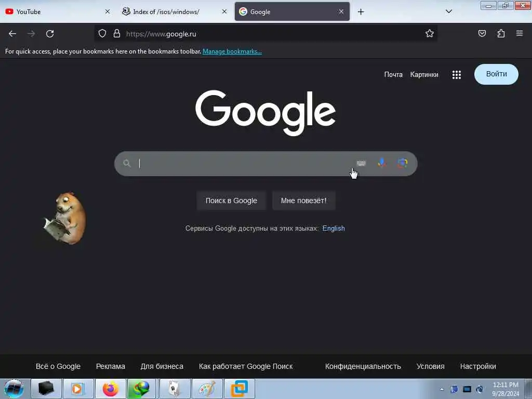The image size is (532, 399).
Task: Open the Windows Start orb
Action: [14, 389]
